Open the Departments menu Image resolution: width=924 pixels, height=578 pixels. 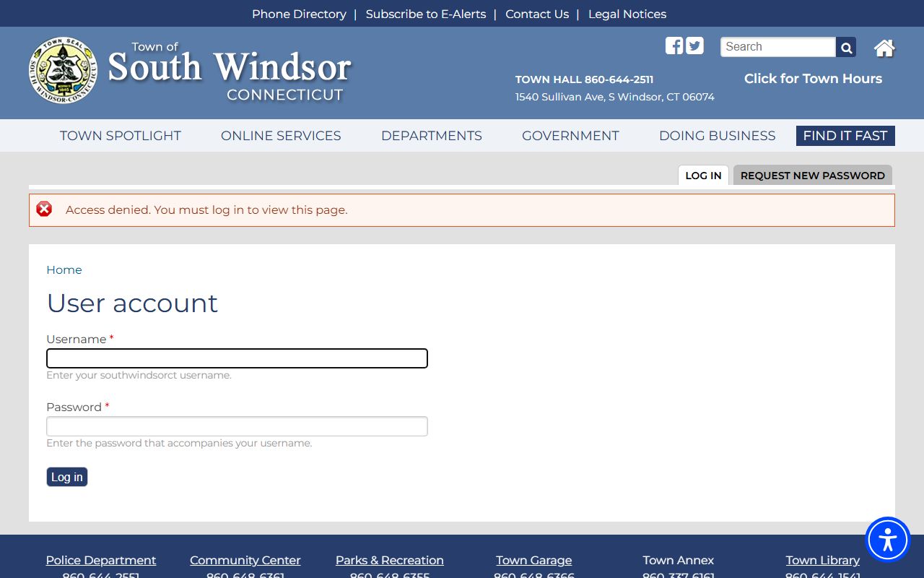(432, 136)
